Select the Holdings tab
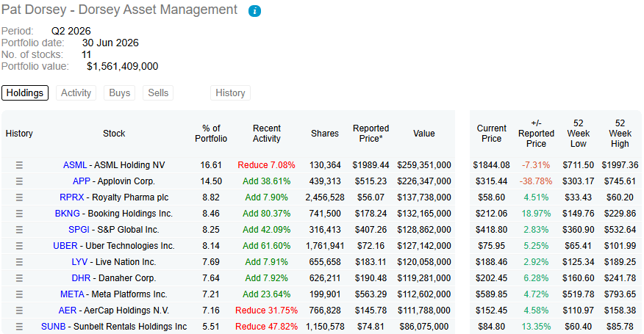 (25, 92)
